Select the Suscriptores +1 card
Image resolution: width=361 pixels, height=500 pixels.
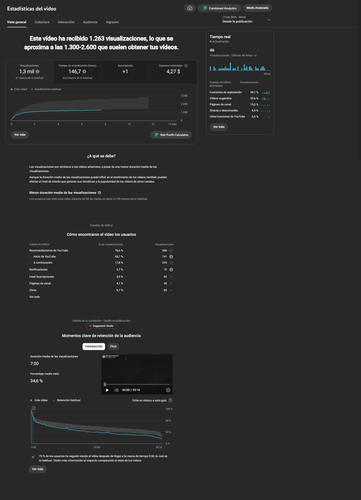tap(125, 72)
